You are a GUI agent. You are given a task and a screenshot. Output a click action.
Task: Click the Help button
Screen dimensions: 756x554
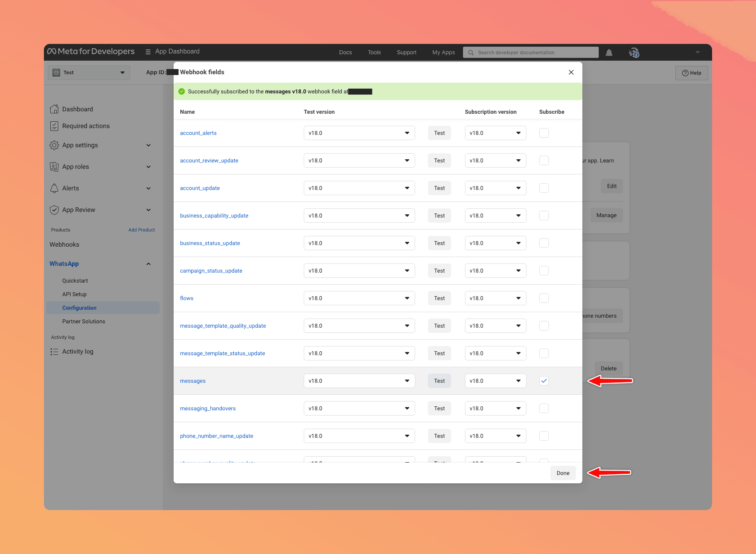(x=692, y=73)
